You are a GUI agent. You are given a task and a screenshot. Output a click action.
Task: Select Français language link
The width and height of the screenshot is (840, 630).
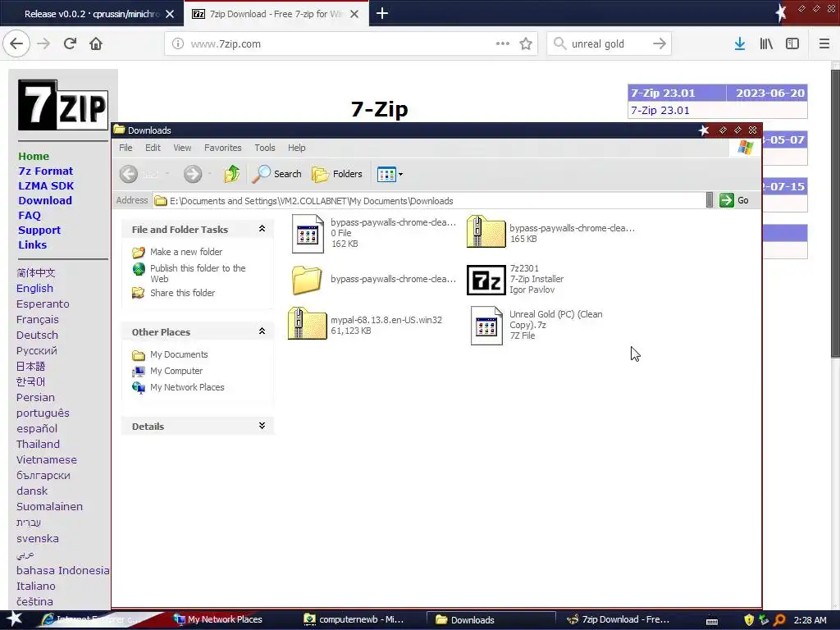(x=38, y=319)
